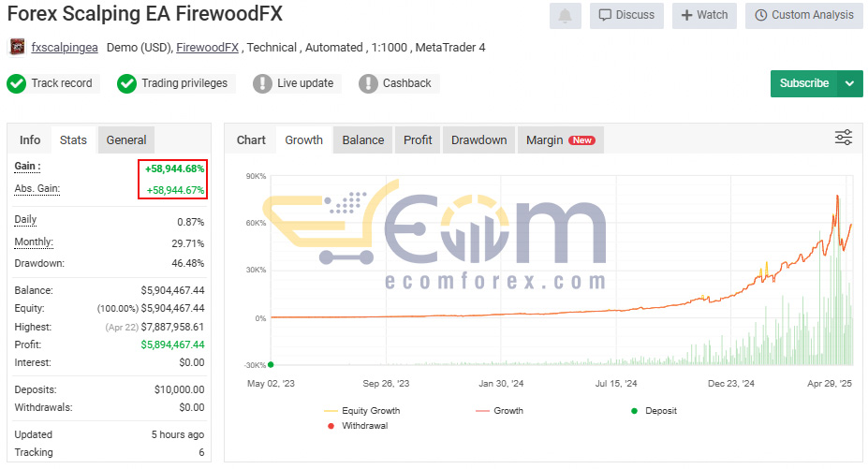Click the Monthly label
The width and height of the screenshot is (868, 469).
pyautogui.click(x=34, y=242)
